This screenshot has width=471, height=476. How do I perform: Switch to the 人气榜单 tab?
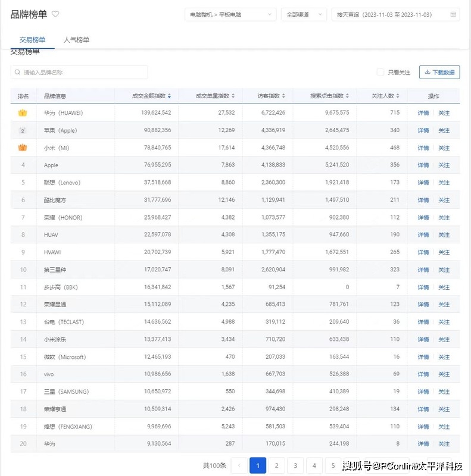(x=76, y=40)
